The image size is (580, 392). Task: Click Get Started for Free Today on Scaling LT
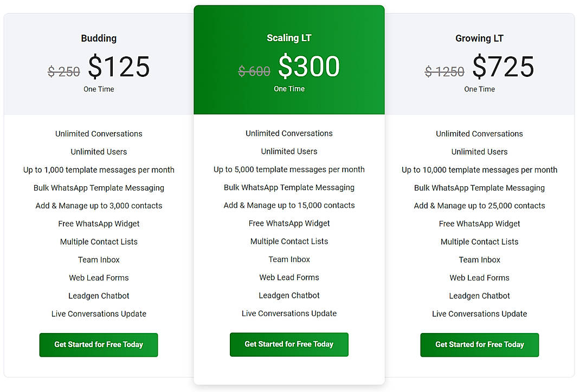[x=289, y=344]
